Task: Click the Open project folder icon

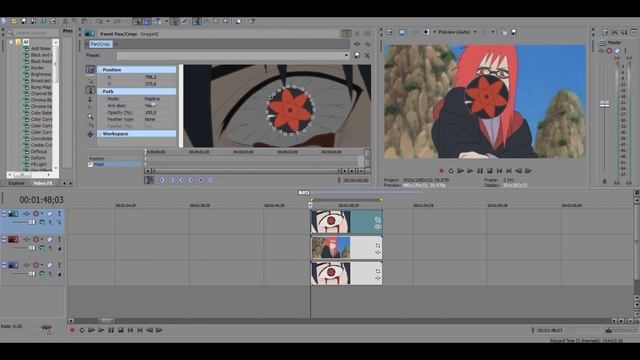Action: (x=14, y=21)
